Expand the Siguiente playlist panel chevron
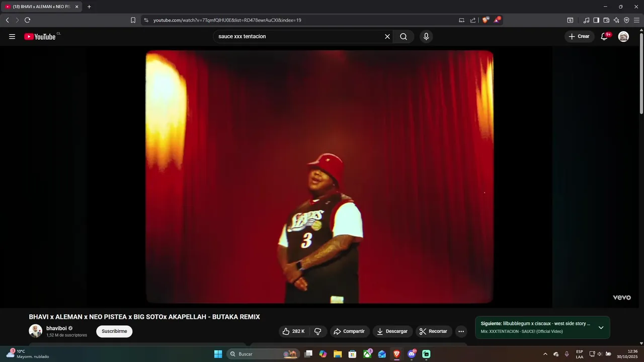The width and height of the screenshot is (644, 362). click(601, 328)
